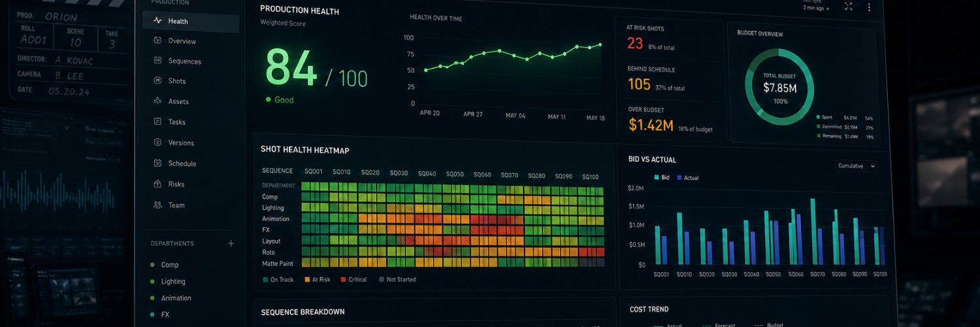Open the Cumulative dropdown in Bid vs Actual

(x=855, y=166)
